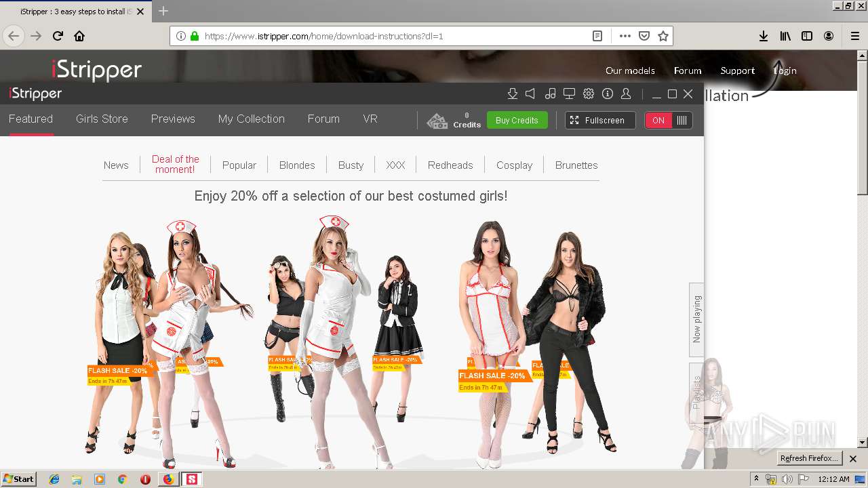Viewport: 868px width, 488px height.
Task: Open a new Firefox tab
Action: point(163,11)
